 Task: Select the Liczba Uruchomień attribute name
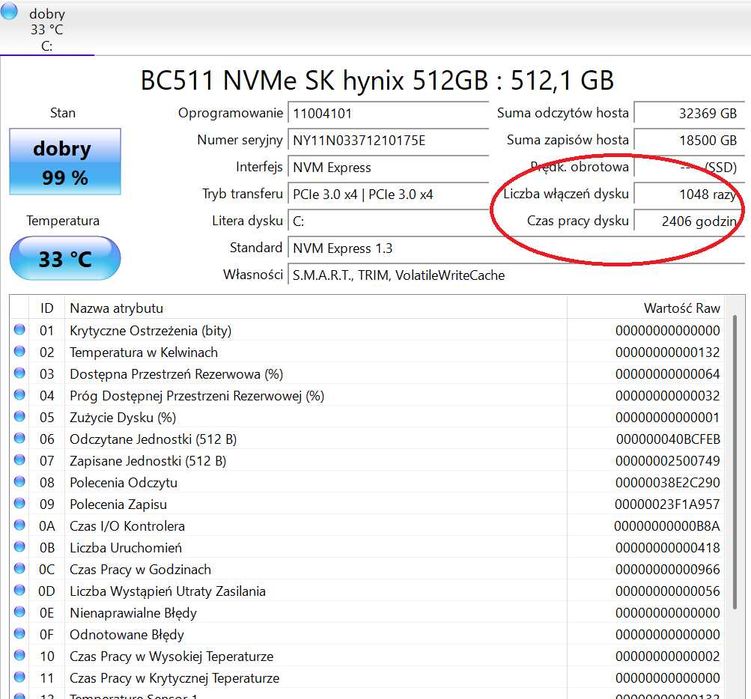tap(126, 548)
